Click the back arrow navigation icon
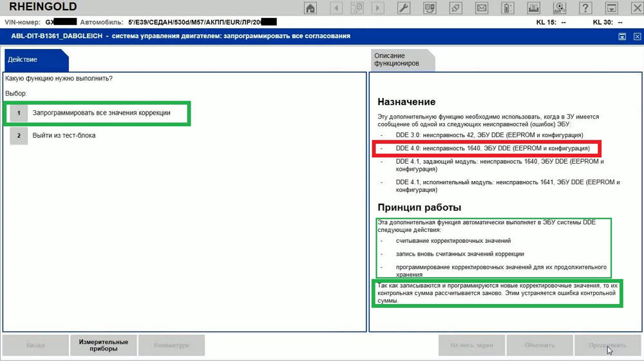 tap(336, 8)
